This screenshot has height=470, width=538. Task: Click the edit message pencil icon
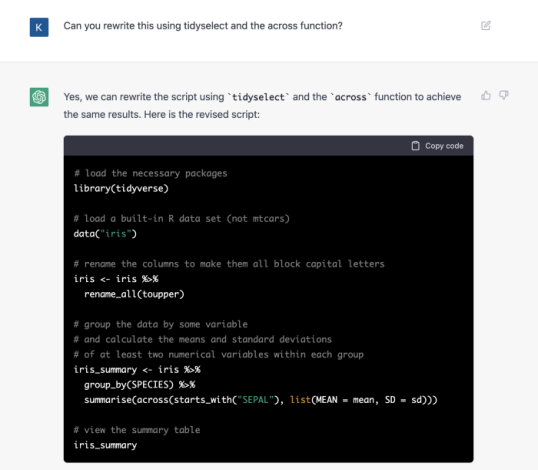486,26
